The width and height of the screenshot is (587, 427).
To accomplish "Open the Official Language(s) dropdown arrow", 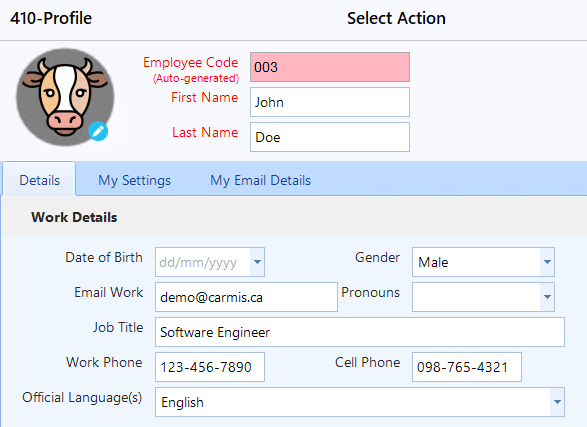I will point(557,402).
